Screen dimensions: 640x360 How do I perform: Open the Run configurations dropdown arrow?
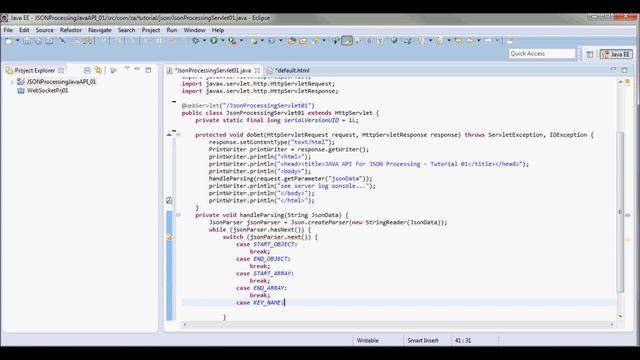pyautogui.click(x=223, y=41)
